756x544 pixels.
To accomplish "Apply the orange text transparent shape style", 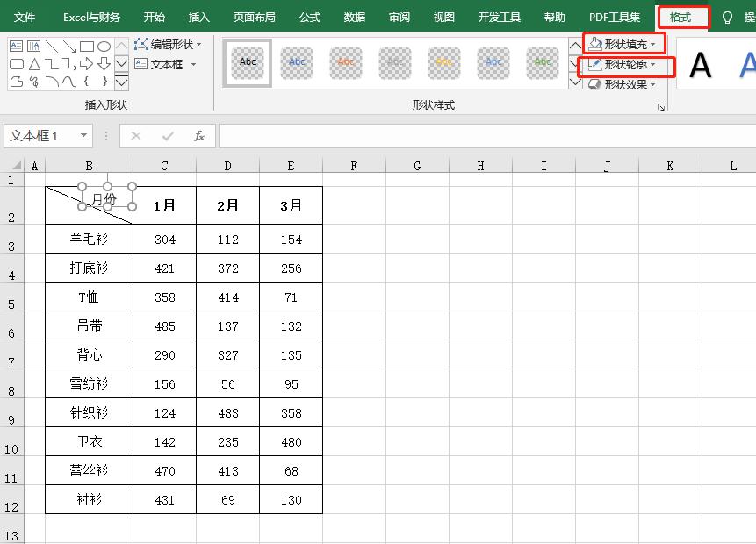I will pyautogui.click(x=346, y=62).
